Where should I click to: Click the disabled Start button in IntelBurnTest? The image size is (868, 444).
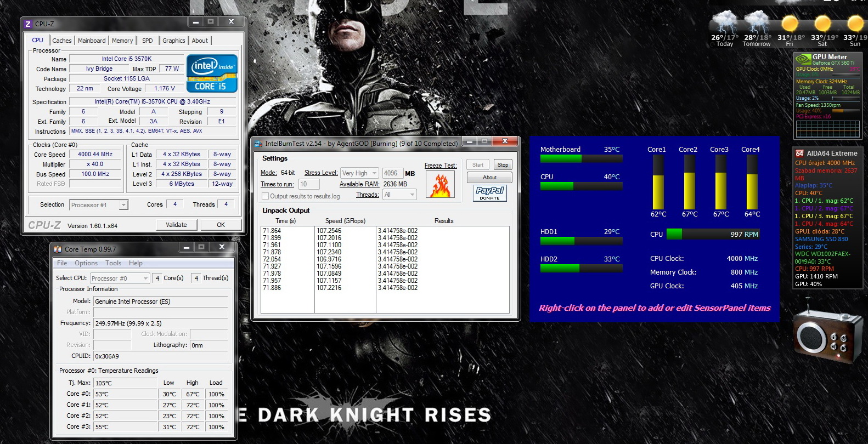[x=478, y=165]
